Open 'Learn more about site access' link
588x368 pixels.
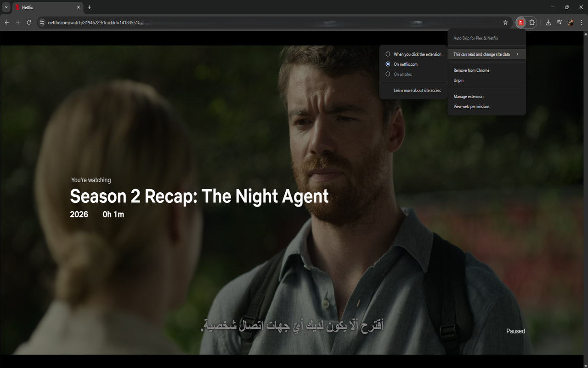click(x=417, y=90)
